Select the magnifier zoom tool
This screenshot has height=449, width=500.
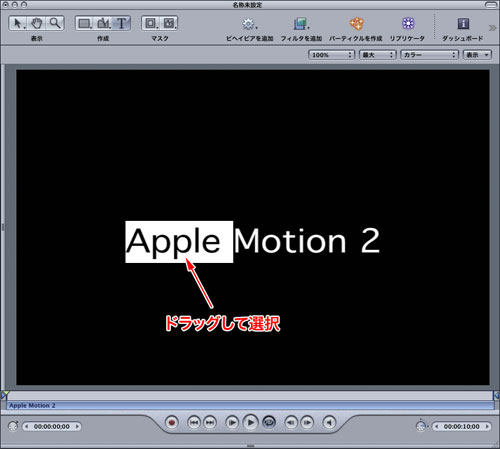coord(55,23)
